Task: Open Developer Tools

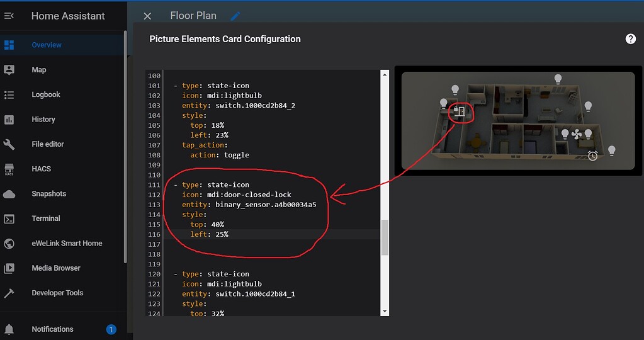Action: pyautogui.click(x=57, y=293)
